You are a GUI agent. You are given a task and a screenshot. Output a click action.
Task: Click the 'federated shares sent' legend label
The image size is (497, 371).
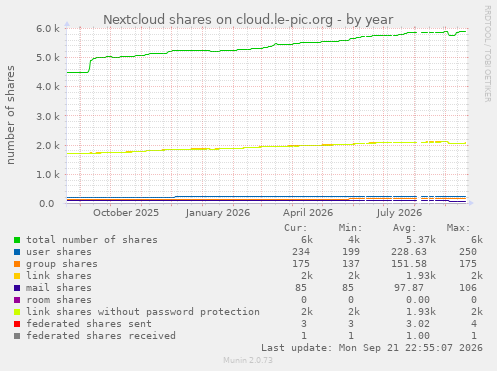click(x=89, y=324)
